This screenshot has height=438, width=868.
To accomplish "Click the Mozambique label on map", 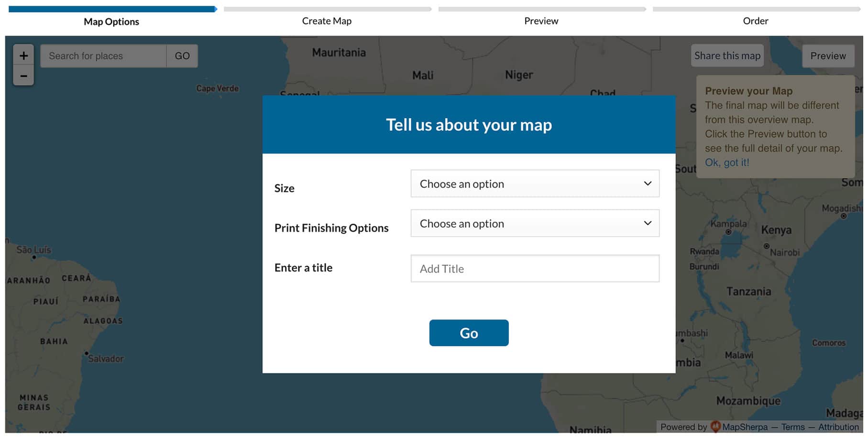I will coord(748,401).
